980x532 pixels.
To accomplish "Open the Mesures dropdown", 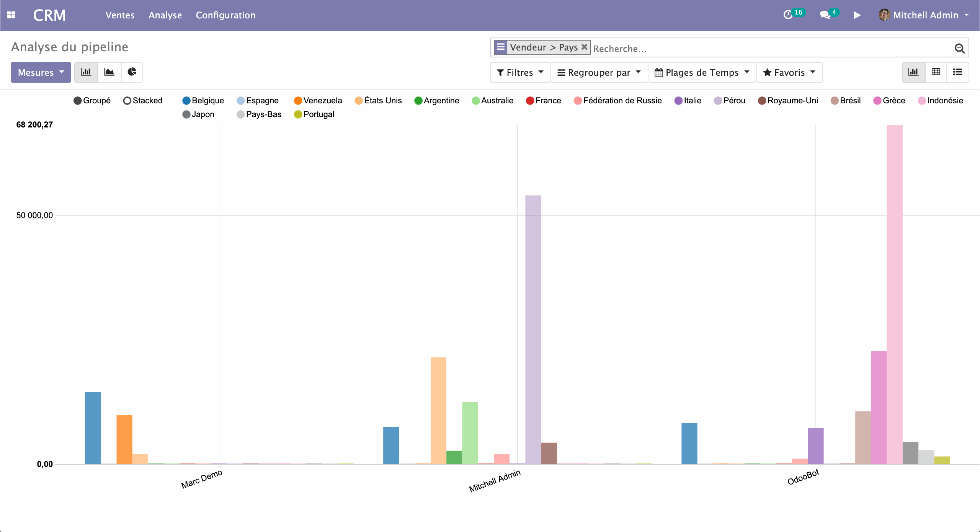I will coord(41,72).
